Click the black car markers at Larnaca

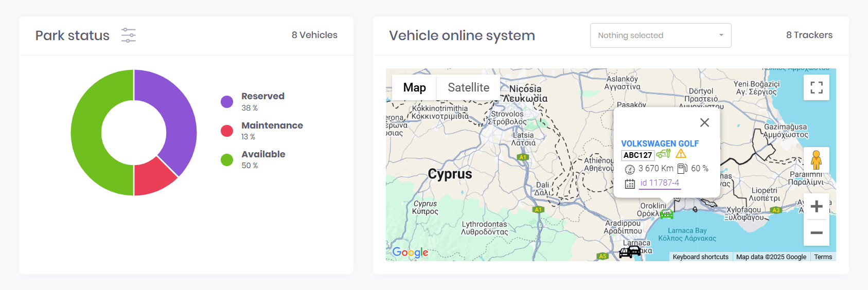[x=630, y=251]
